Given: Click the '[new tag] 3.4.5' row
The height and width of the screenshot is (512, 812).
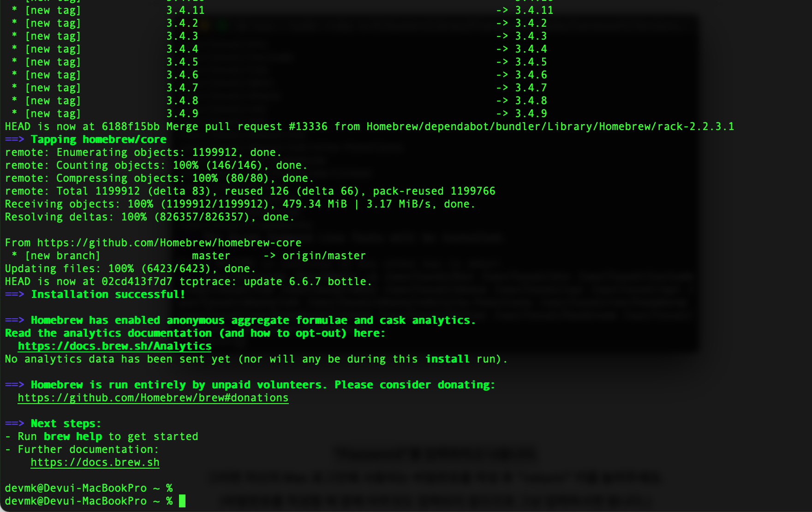Looking at the screenshot, I should click(x=279, y=62).
